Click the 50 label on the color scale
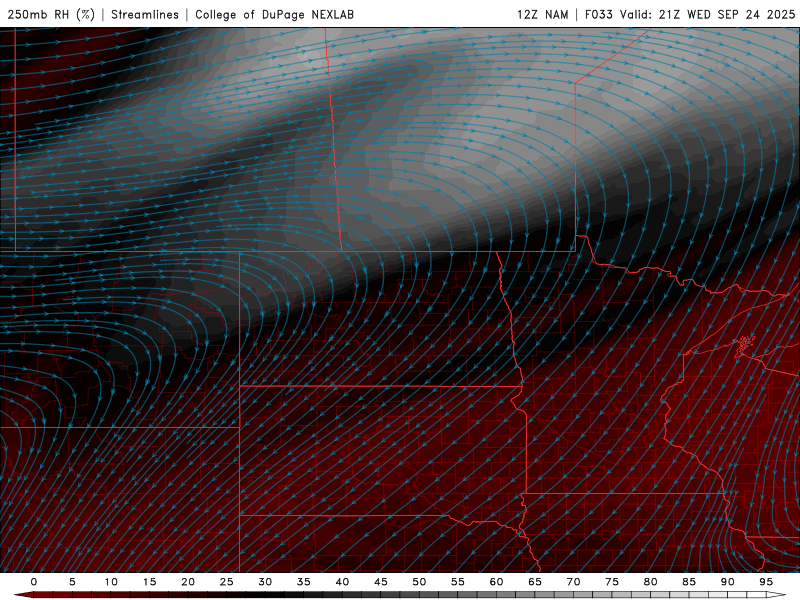Screen dimensions: 800x600 tap(419, 582)
